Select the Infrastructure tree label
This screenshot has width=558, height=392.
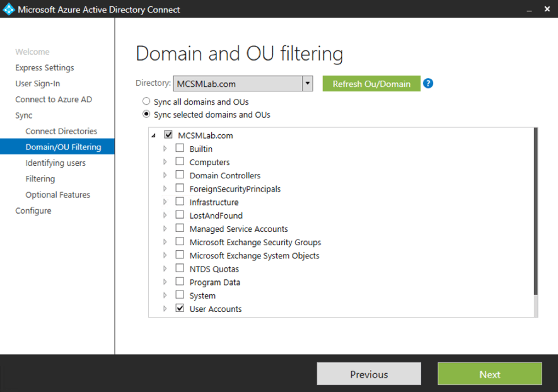click(x=214, y=202)
